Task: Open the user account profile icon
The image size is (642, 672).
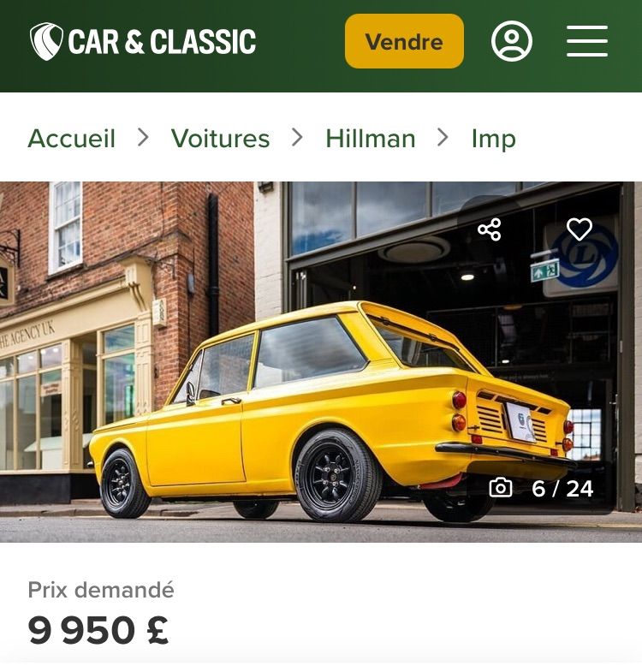Action: [x=512, y=41]
